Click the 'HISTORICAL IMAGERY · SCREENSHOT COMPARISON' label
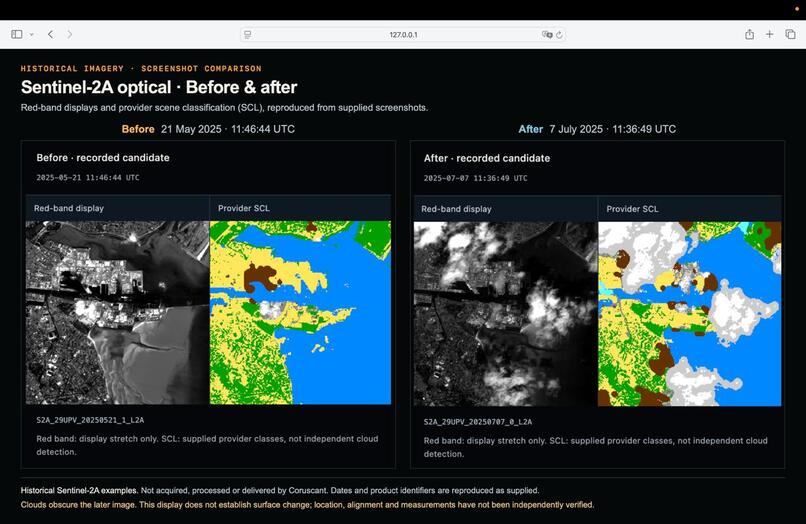 [x=141, y=68]
